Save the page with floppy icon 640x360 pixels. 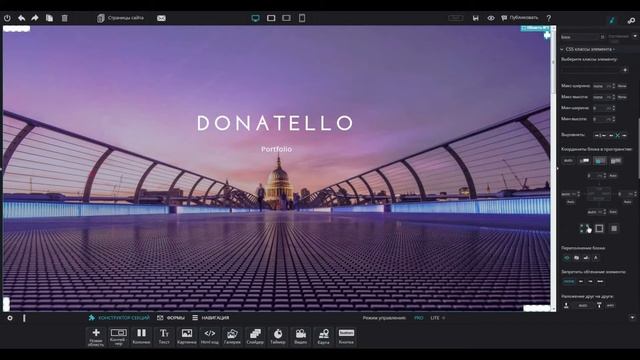pos(476,18)
